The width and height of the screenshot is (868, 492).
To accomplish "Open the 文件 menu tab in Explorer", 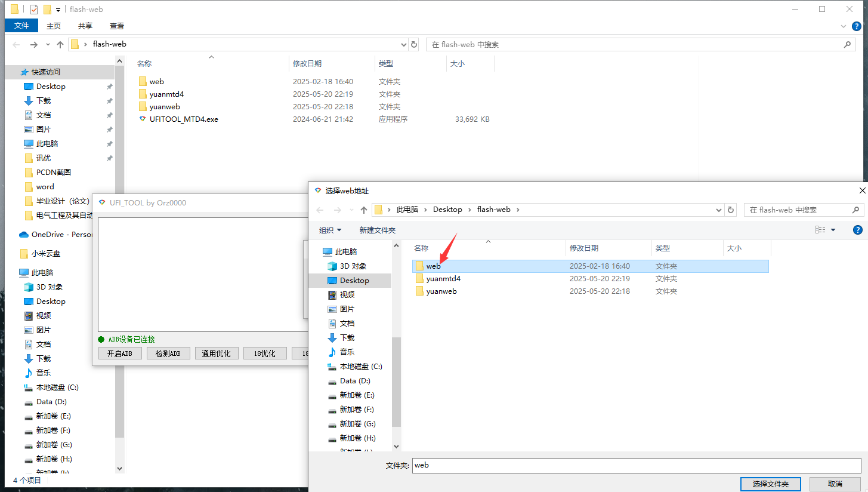I will pos(21,26).
